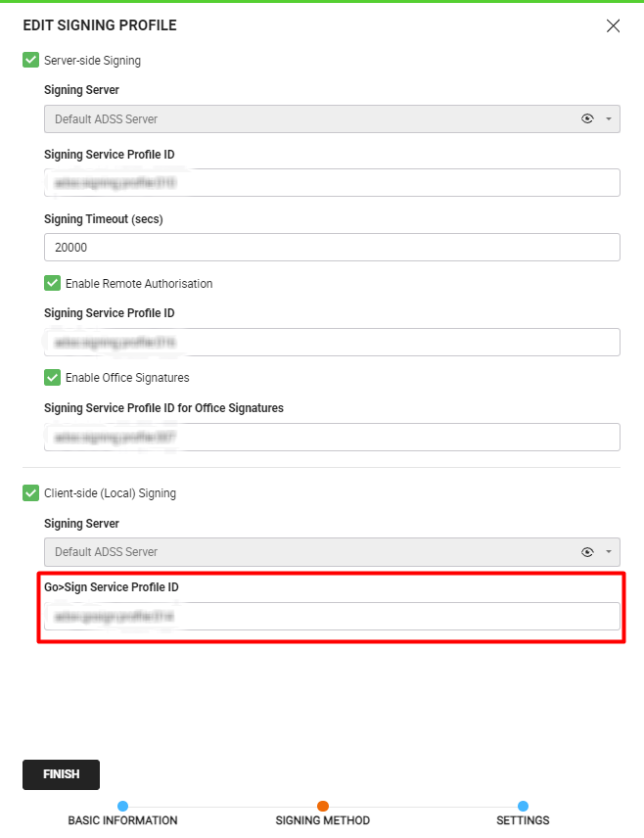The image size is (644, 838).
Task: Click the orange Signing Method step dot
Action: click(323, 806)
